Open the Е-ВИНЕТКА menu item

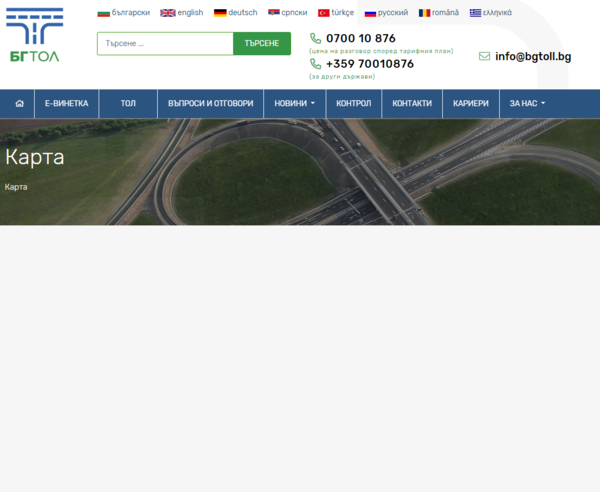[x=67, y=103]
